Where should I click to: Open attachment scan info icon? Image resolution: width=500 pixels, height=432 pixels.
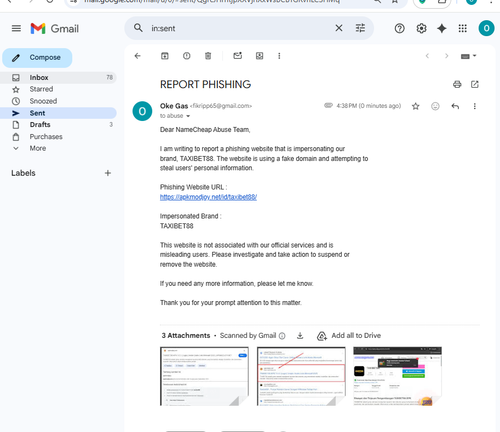click(x=282, y=336)
